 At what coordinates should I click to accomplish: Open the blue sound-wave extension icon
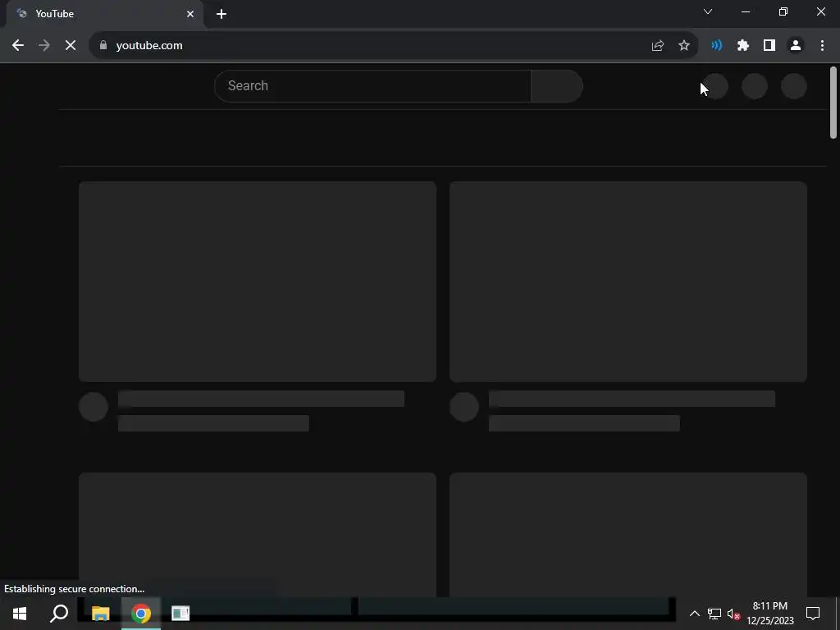716,46
